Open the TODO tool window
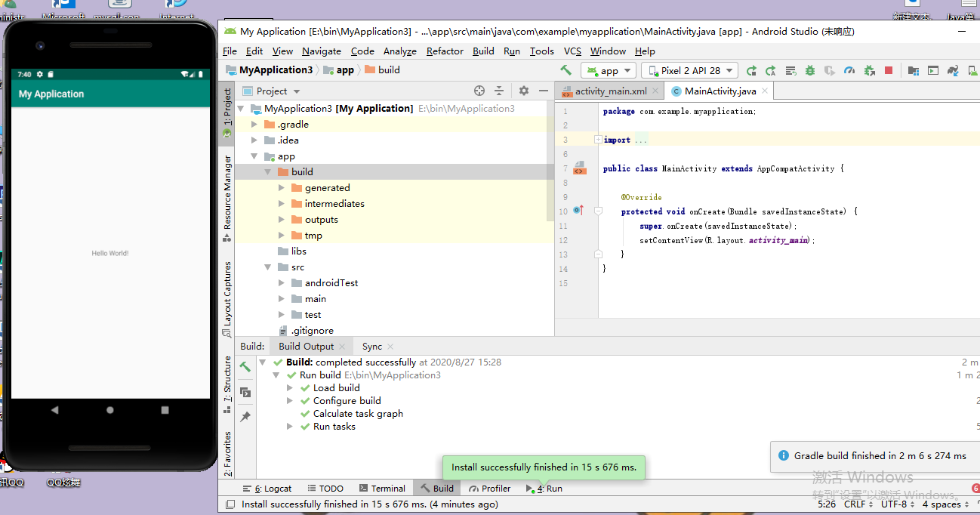Viewport: 980px width, 515px height. click(325, 489)
